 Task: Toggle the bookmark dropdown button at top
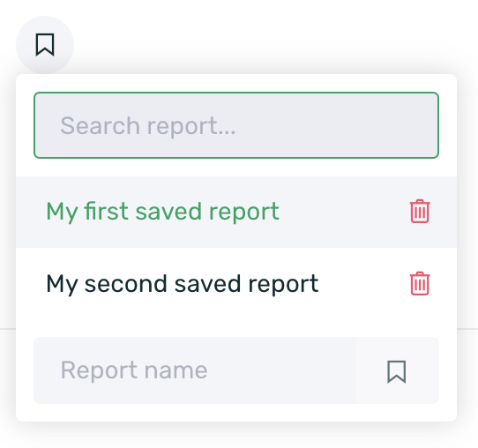coord(45,45)
